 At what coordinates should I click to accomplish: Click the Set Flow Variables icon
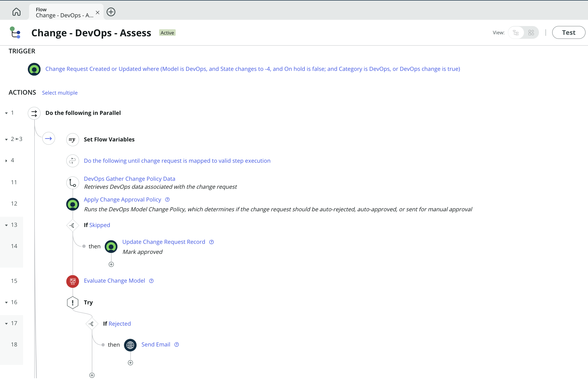point(73,140)
